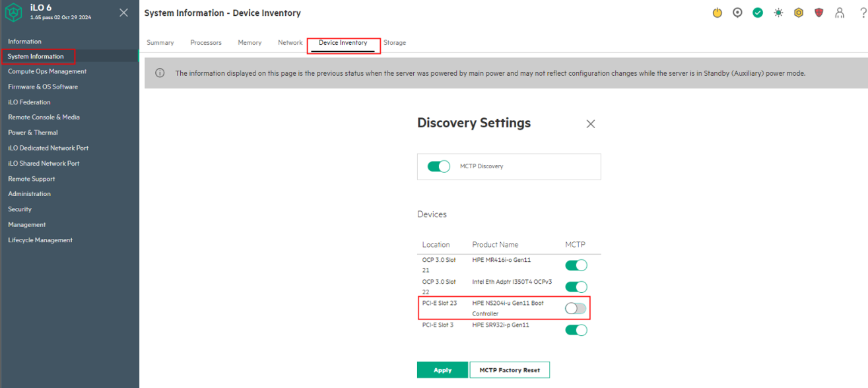This screenshot has width=868, height=388.
Task: Click the green system health checkmark icon
Action: point(758,13)
